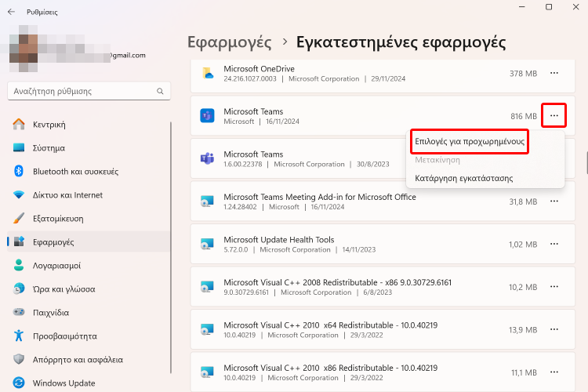Open three-dots menu for Visual C++ 2008 Redistributable
Image resolution: width=588 pixels, height=392 pixels.
click(x=554, y=287)
